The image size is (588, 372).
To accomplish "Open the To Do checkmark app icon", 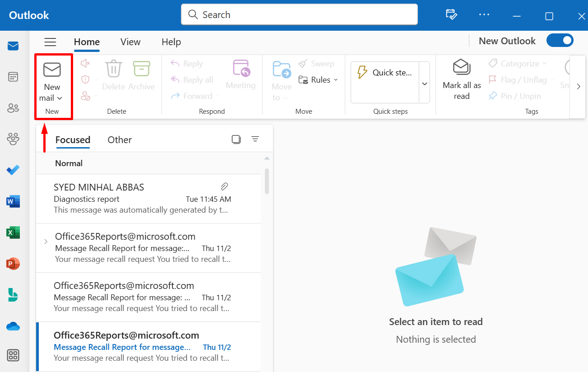I will [13, 170].
